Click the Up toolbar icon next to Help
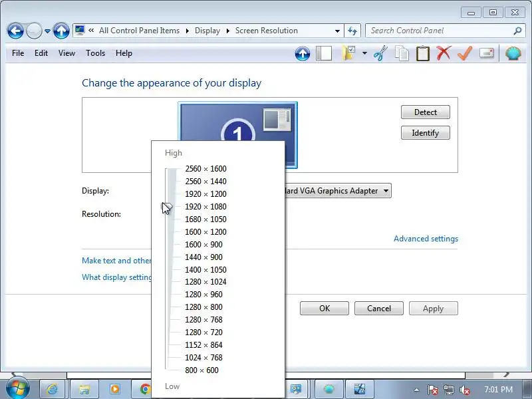Viewport: 532px width, 399px height. coord(303,54)
